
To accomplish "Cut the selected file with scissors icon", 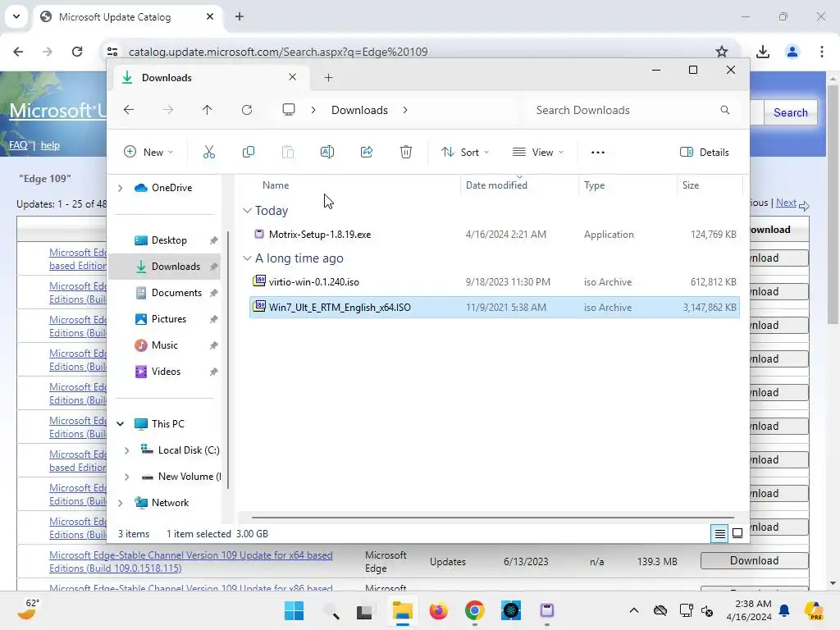I will tap(209, 152).
